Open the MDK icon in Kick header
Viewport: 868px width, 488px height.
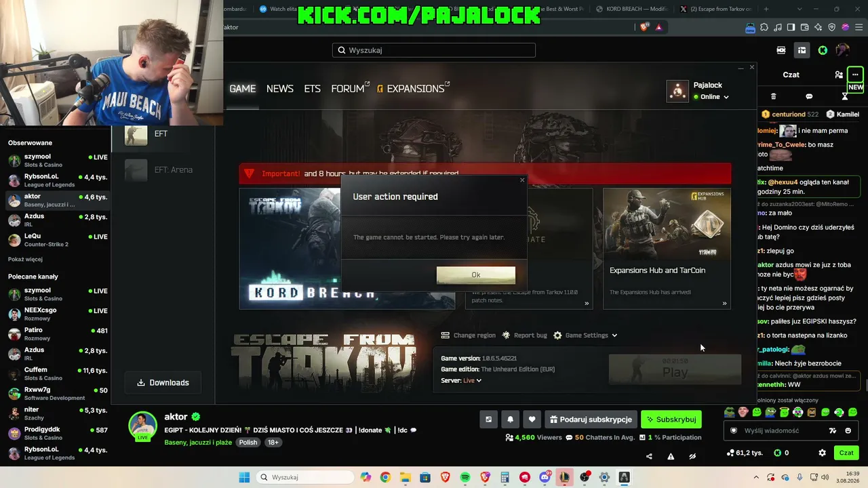click(x=781, y=50)
